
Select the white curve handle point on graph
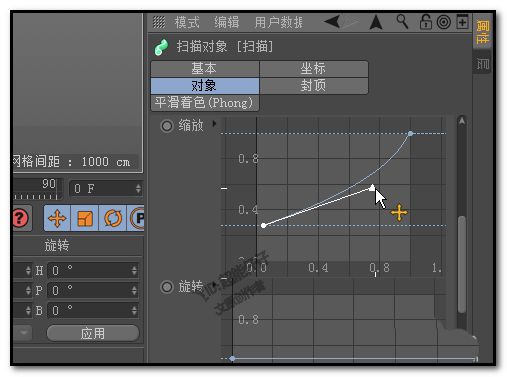tap(372, 188)
